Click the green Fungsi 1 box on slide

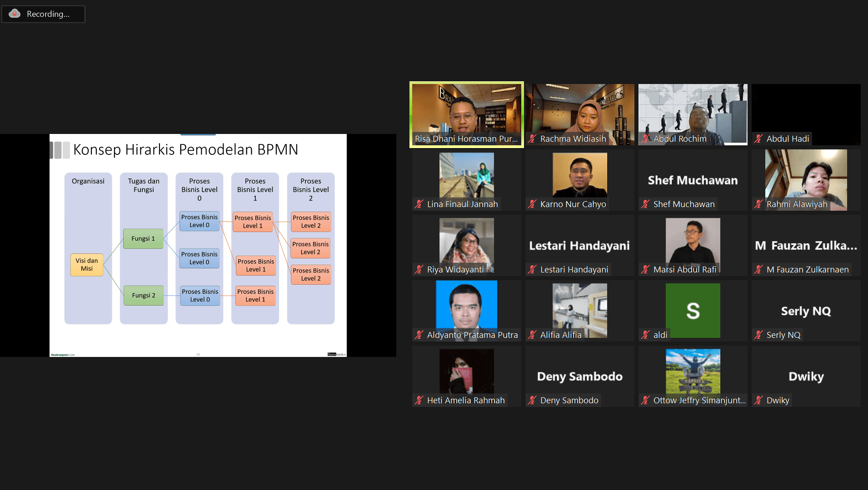point(143,238)
